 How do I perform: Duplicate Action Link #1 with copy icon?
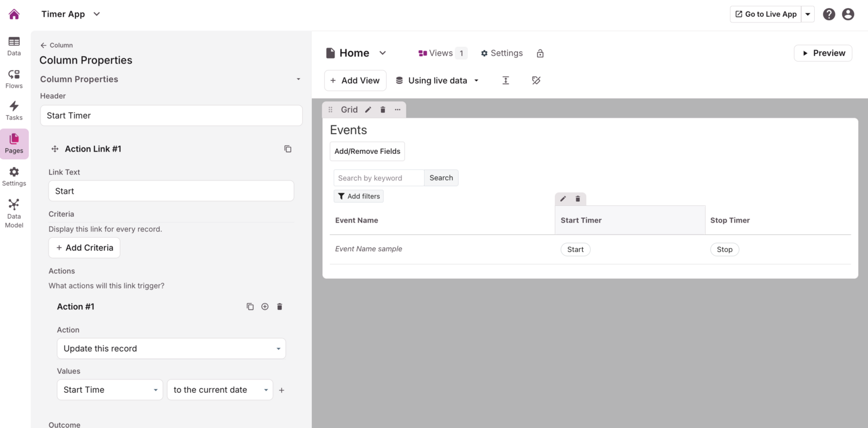[x=288, y=149]
